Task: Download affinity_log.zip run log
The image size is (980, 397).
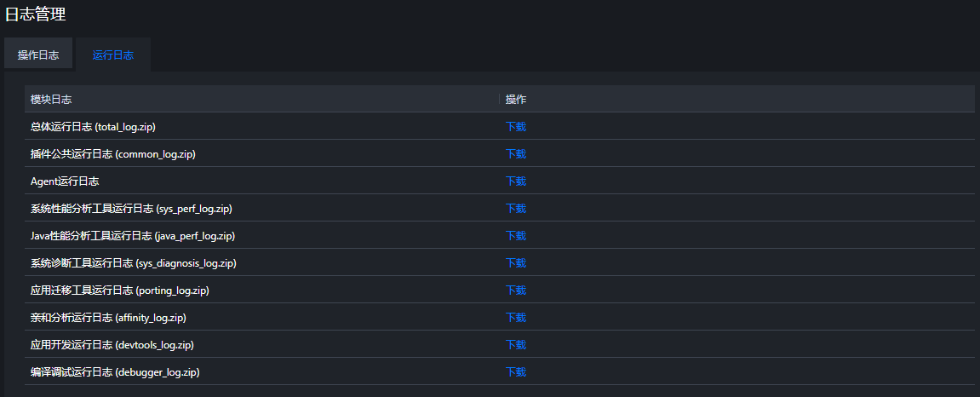Action: click(x=516, y=318)
